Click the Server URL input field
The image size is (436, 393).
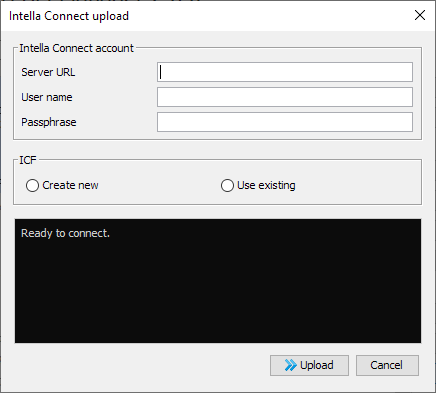pos(285,72)
